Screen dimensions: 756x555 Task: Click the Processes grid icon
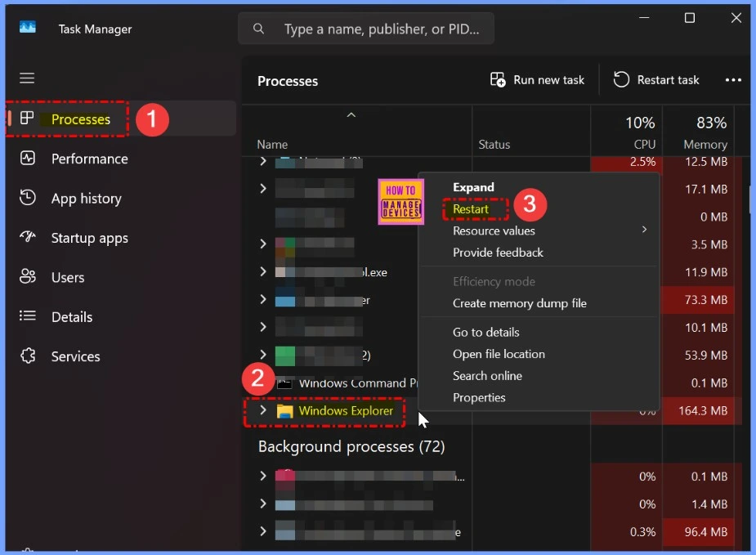click(27, 119)
